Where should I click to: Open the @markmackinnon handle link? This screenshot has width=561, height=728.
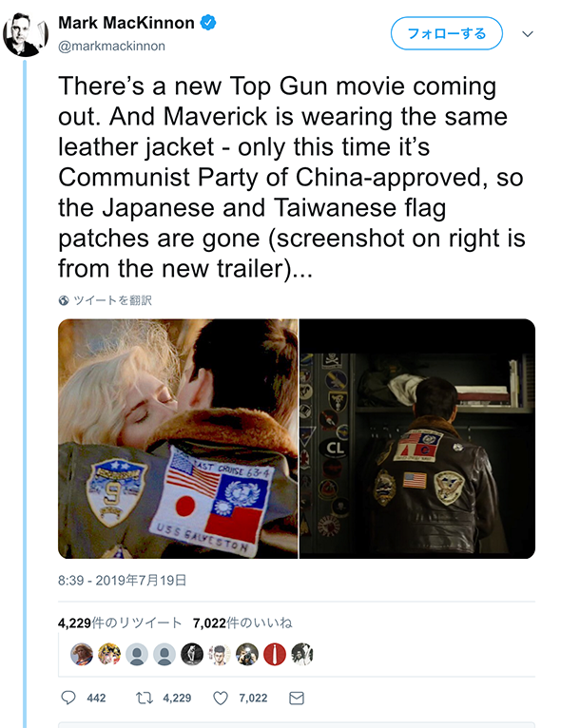tap(111, 46)
